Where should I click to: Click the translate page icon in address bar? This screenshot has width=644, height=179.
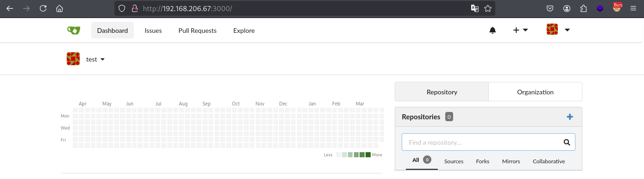click(x=475, y=8)
